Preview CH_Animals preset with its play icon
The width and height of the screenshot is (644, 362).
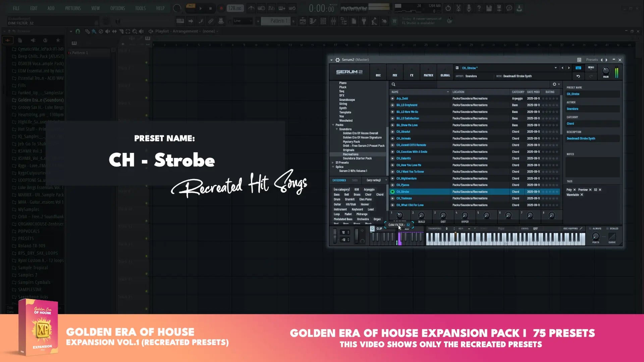pyautogui.click(x=392, y=138)
